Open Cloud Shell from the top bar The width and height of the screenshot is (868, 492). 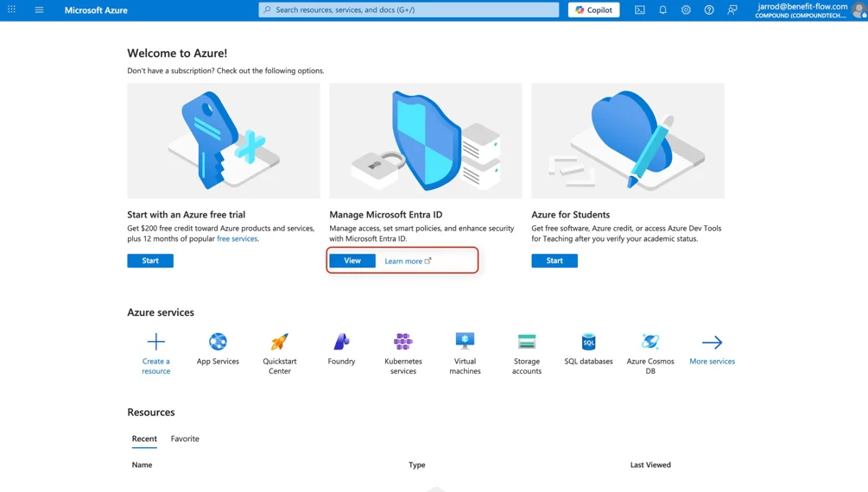click(639, 10)
